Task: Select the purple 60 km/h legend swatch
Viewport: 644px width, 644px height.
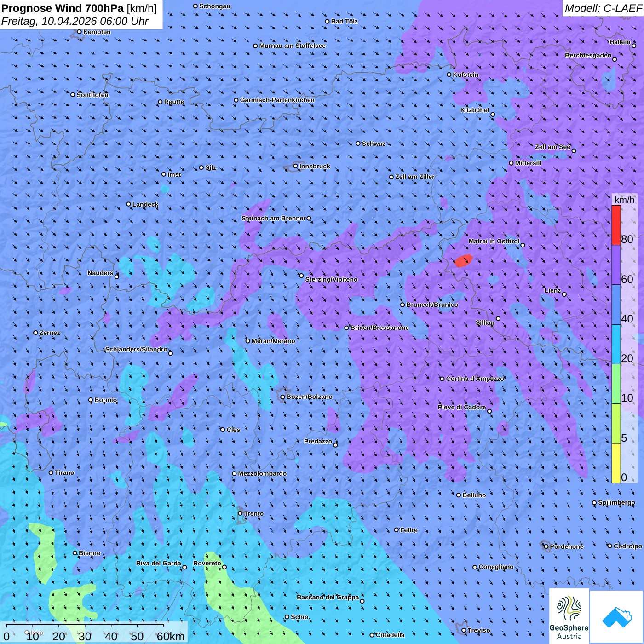Action: (x=616, y=265)
